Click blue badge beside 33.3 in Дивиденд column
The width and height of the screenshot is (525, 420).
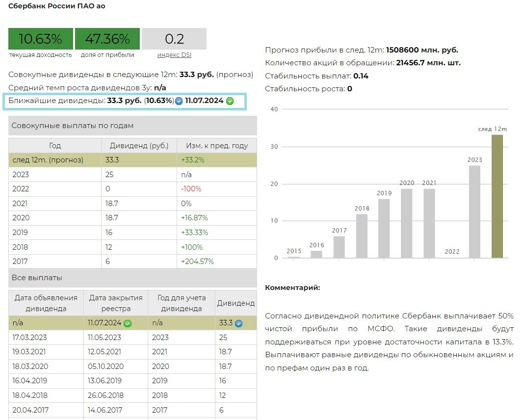tap(238, 323)
